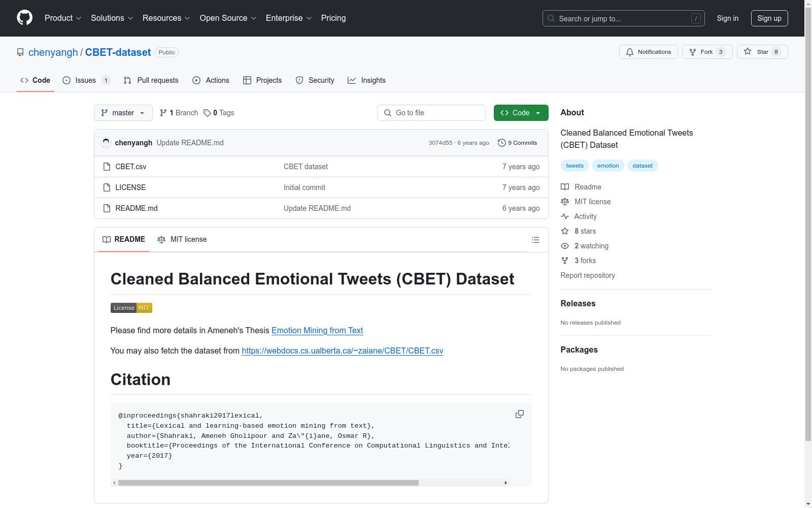Open the webdocs CBET.csv dataset URL
812x508 pixels.
click(343, 351)
